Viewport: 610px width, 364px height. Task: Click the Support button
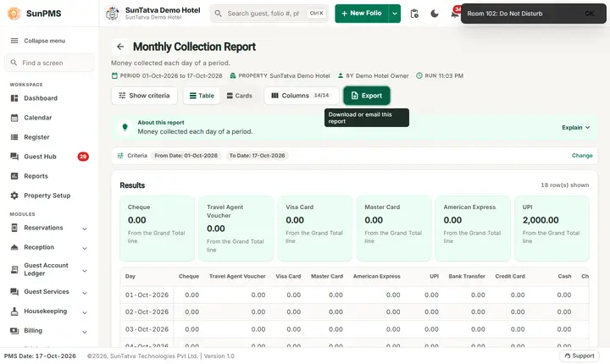579,356
